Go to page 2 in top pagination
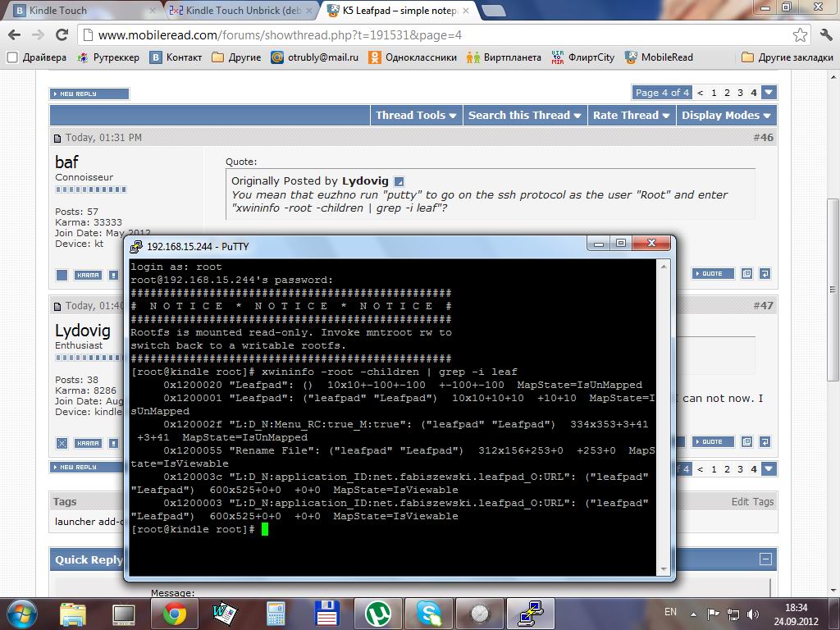 point(727,93)
